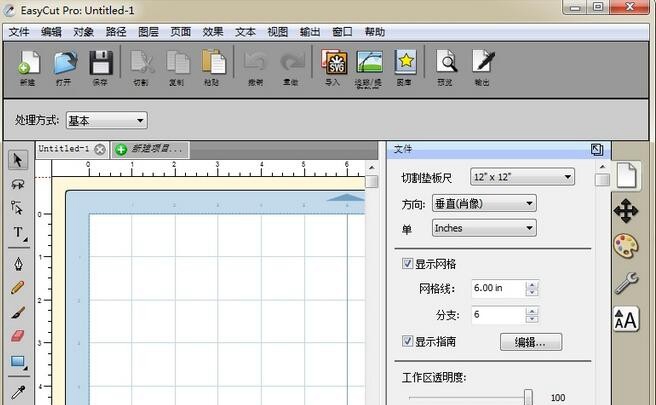Select the Text (T) tool
Screen dimensions: 656x405
click(18, 233)
